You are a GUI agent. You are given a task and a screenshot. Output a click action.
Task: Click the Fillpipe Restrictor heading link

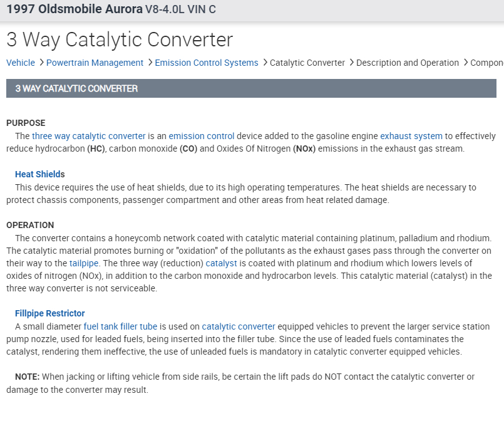pyautogui.click(x=49, y=313)
